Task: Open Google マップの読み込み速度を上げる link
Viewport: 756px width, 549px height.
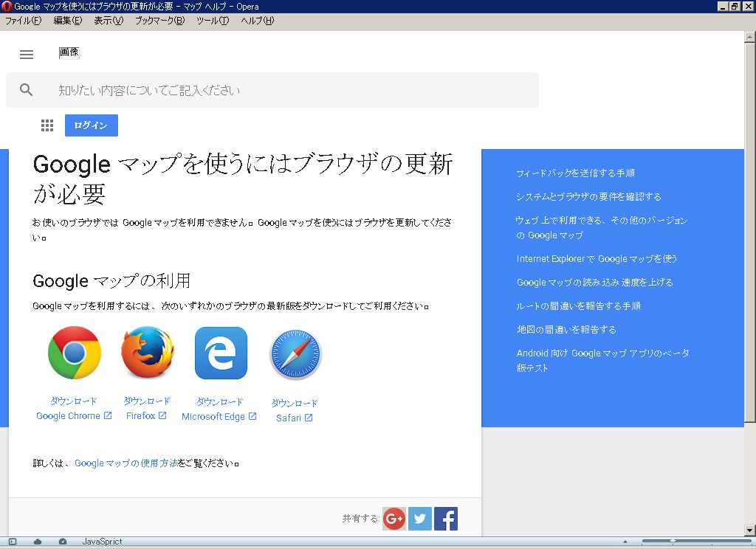Action: pyautogui.click(x=594, y=283)
